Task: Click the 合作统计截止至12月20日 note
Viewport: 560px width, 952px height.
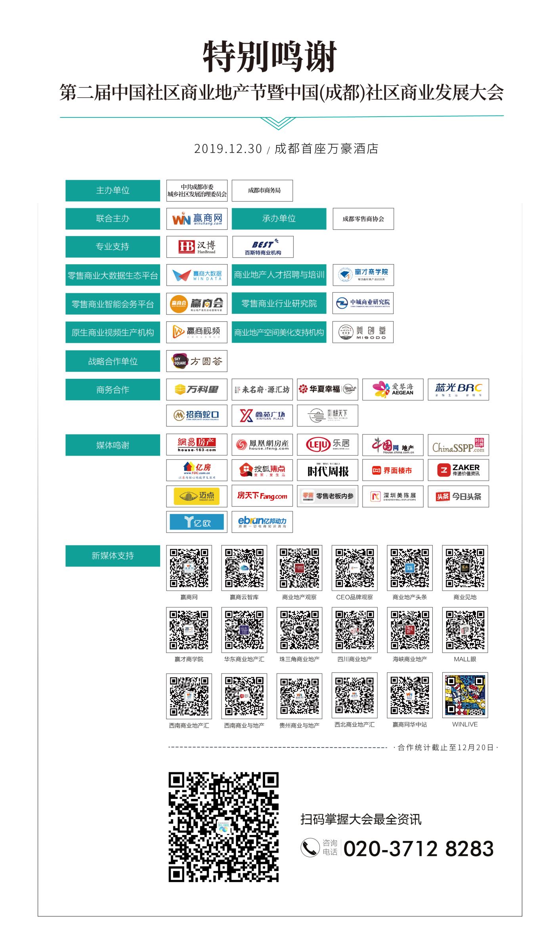Action: tap(446, 747)
